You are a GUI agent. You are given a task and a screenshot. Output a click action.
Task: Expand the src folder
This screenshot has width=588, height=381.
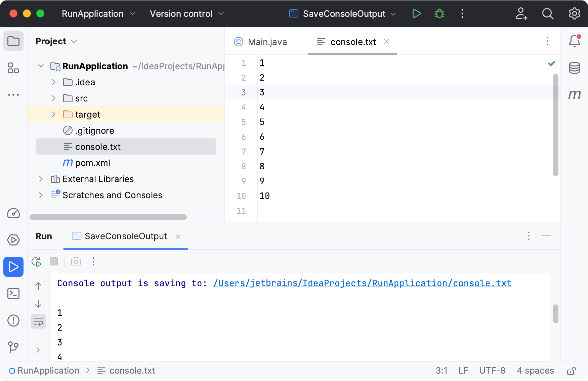pos(53,98)
